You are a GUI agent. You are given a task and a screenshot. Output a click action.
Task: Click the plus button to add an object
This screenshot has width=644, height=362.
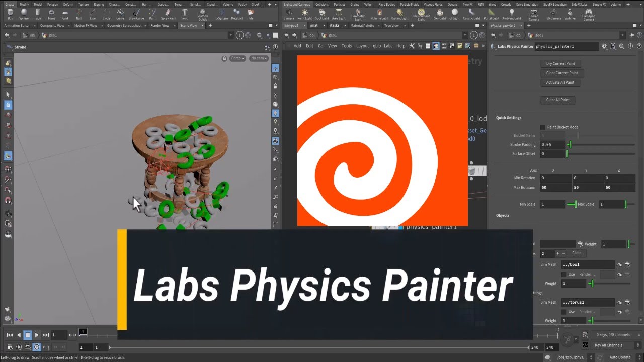coord(557,253)
